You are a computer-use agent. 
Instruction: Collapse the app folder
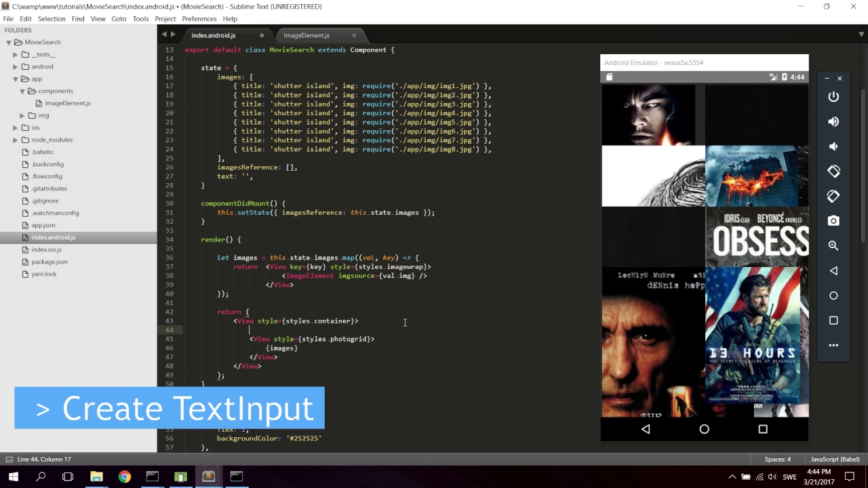(15, 79)
